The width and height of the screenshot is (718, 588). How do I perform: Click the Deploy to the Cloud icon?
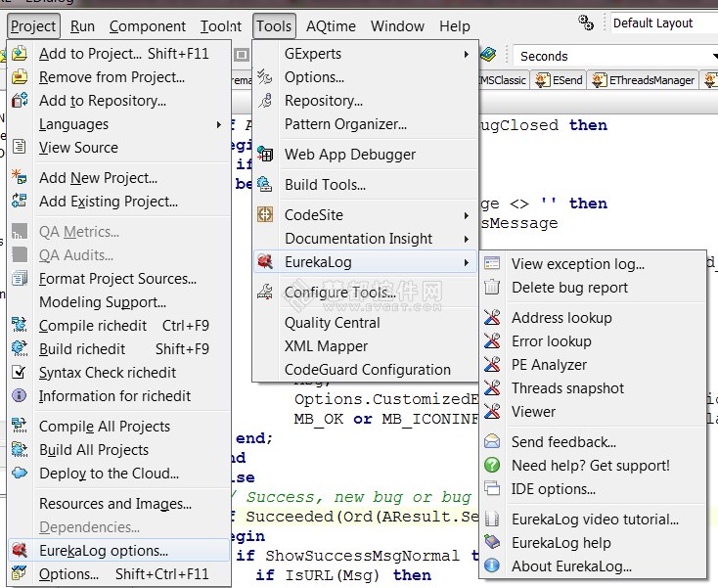(x=20, y=473)
